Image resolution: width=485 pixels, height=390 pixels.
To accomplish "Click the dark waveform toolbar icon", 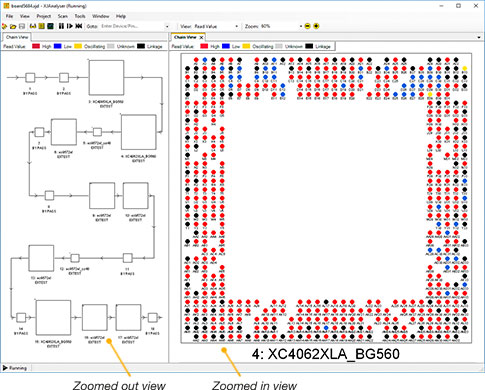I will pyautogui.click(x=50, y=26).
